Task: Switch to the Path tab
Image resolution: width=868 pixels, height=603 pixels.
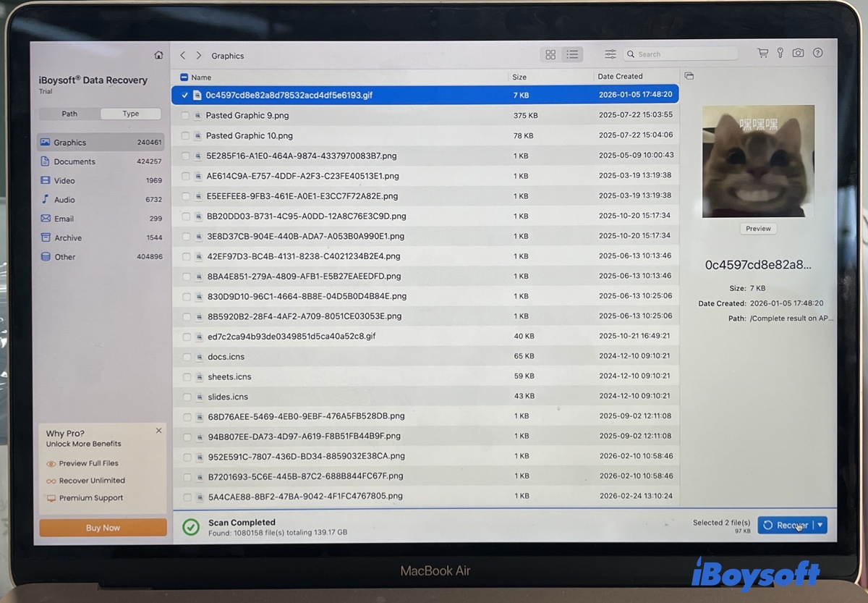Action: click(69, 114)
